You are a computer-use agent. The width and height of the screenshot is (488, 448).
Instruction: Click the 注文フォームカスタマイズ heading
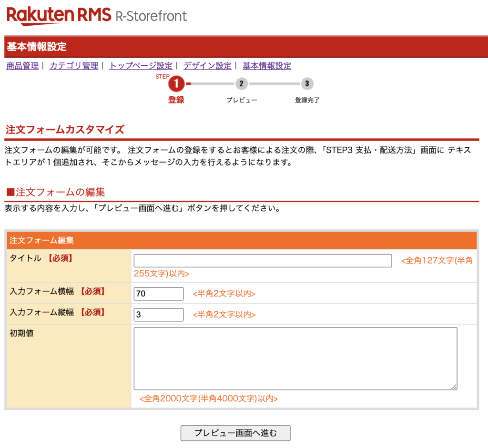pos(65,130)
